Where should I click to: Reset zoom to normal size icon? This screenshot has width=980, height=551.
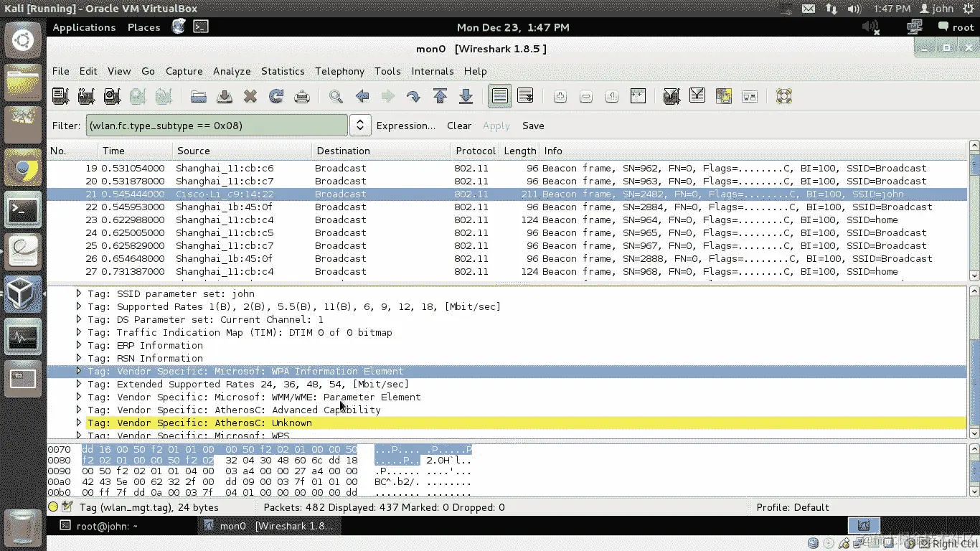[x=612, y=96]
